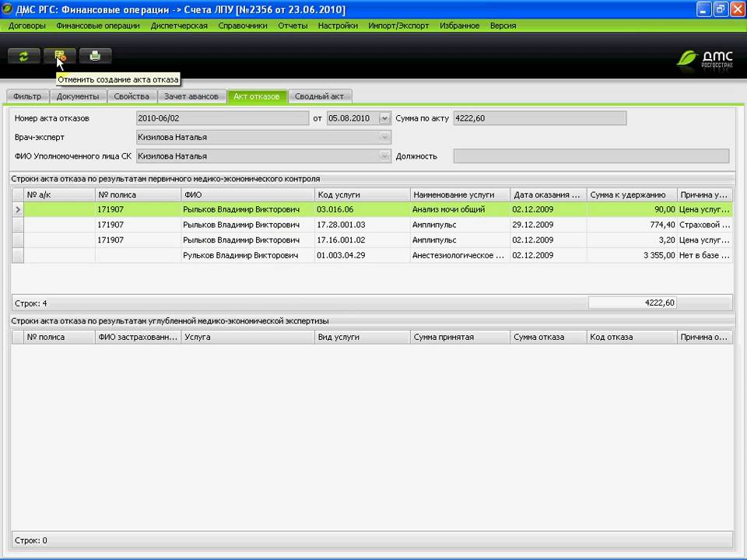Sort by the Причина о... column header
Image resolution: width=747 pixels, height=560 pixels.
[705, 337]
